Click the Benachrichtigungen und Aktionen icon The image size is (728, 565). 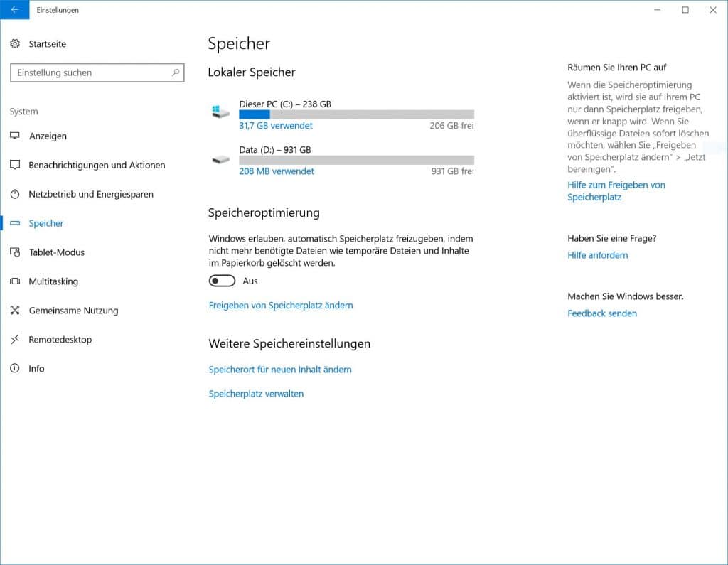coord(15,165)
